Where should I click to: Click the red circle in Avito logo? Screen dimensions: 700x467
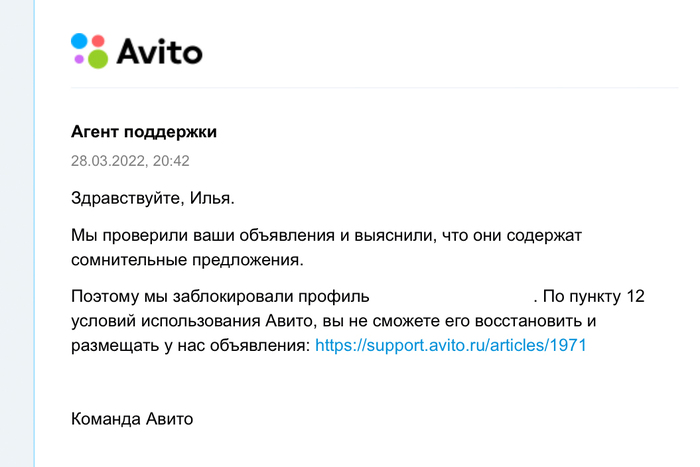[98, 40]
